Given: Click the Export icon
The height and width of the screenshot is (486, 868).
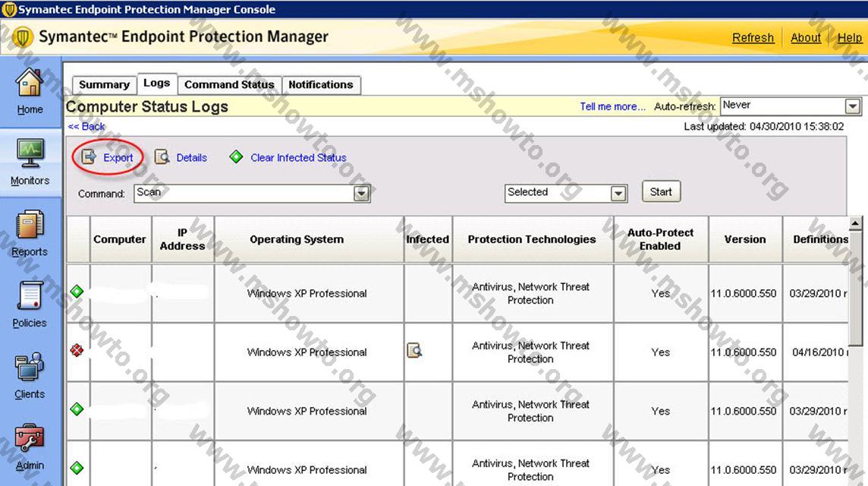Looking at the screenshot, I should click(x=89, y=157).
